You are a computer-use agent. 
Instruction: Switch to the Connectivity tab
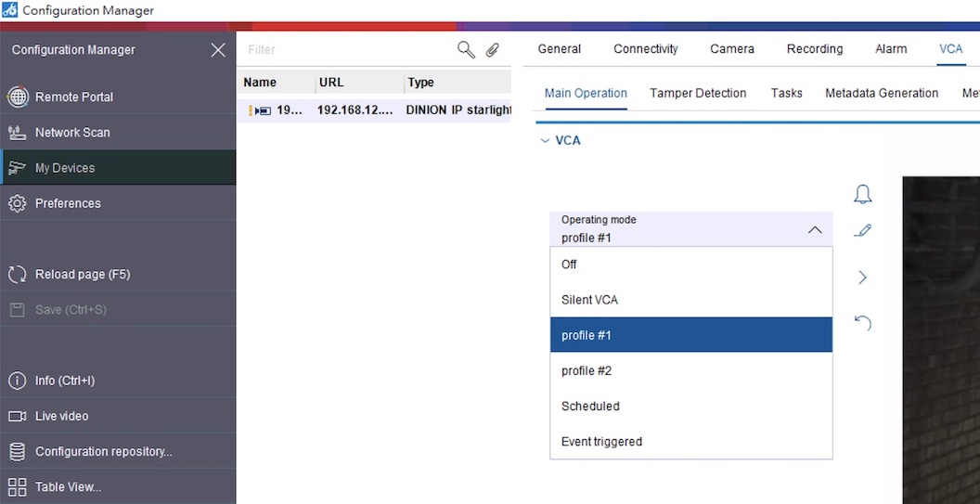646,49
